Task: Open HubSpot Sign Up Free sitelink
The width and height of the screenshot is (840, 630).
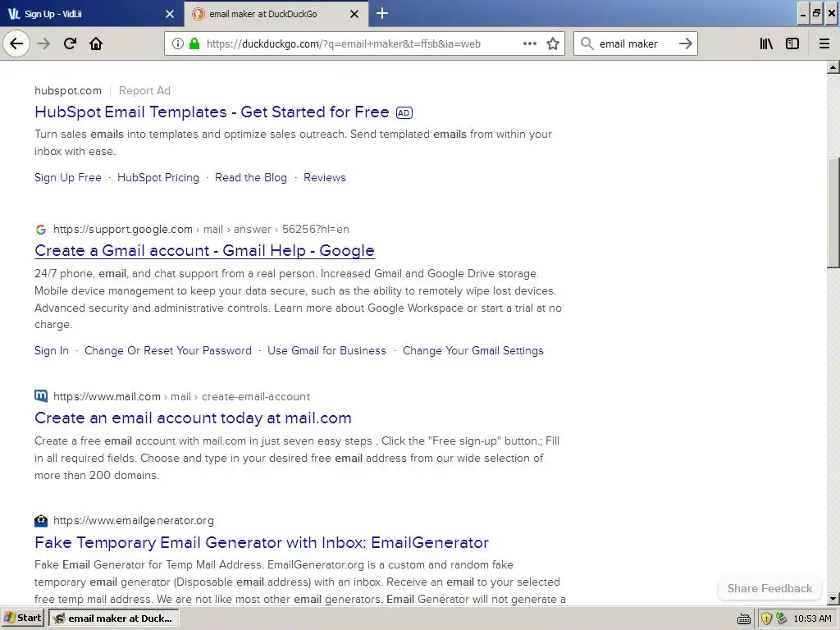Action: [x=68, y=177]
